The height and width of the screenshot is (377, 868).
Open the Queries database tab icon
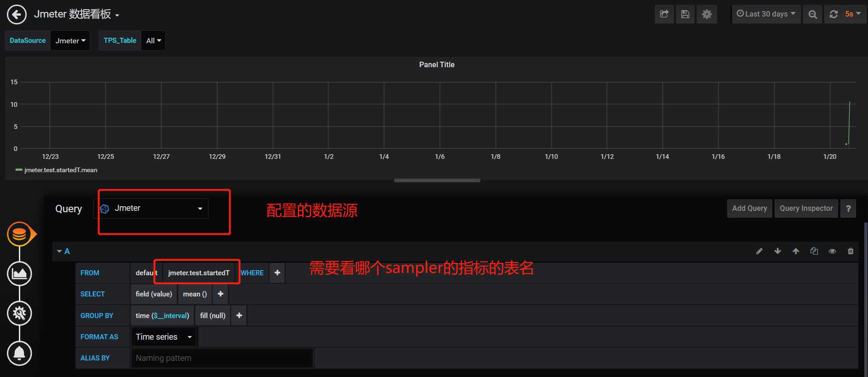20,234
